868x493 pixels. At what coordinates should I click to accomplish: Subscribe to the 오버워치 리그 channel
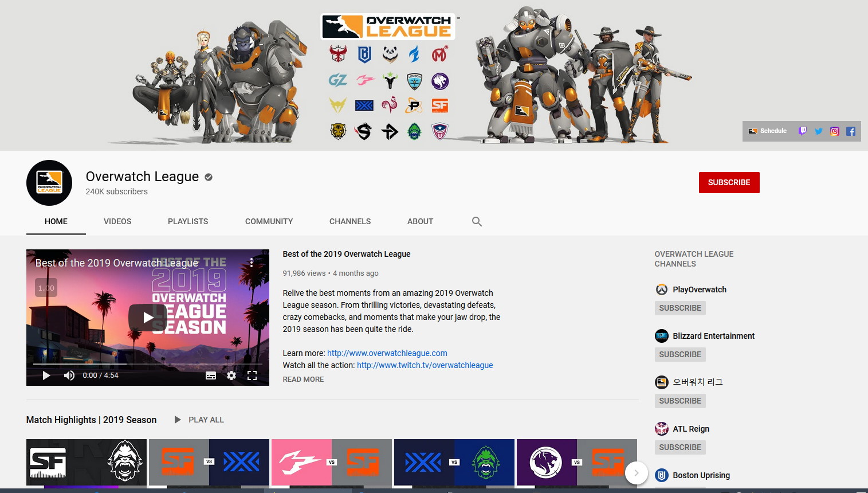680,401
